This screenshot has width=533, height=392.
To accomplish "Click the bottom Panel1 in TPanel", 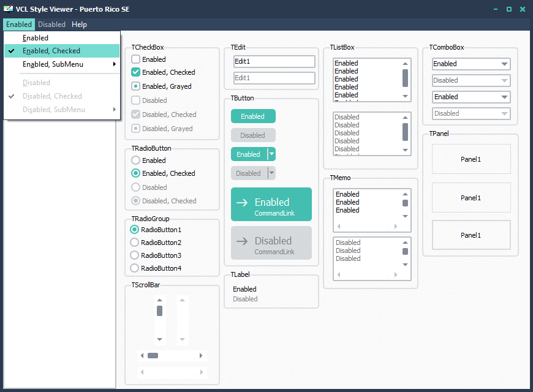I will click(471, 235).
